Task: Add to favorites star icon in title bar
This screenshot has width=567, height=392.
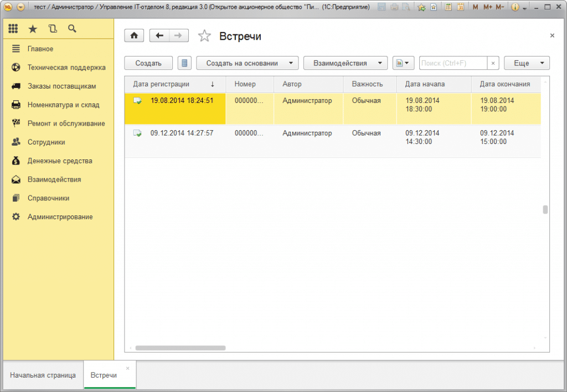Action: coord(421,7)
